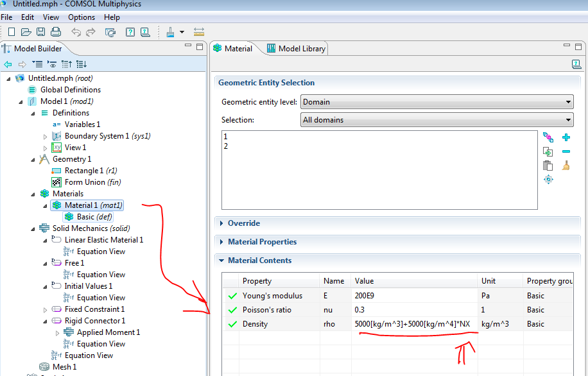
Task: Print using the printer toolbar icon
Action: coord(56,32)
